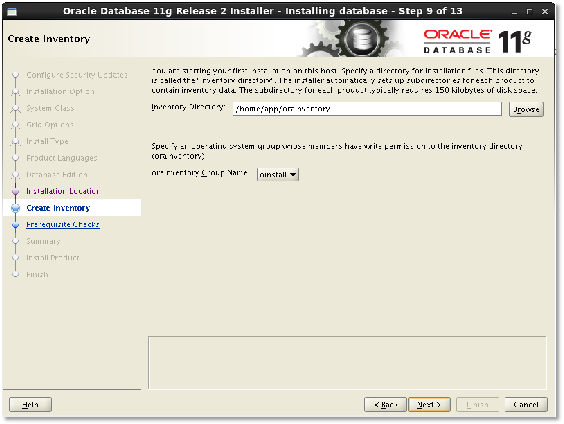Return to previous step with Back
The width and height of the screenshot is (564, 424).
pyautogui.click(x=385, y=405)
